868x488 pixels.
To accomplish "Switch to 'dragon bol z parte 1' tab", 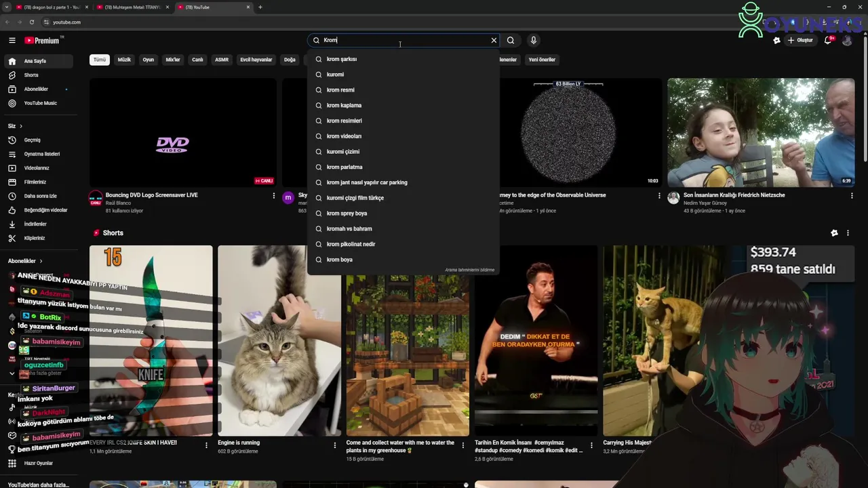I will click(x=50, y=7).
